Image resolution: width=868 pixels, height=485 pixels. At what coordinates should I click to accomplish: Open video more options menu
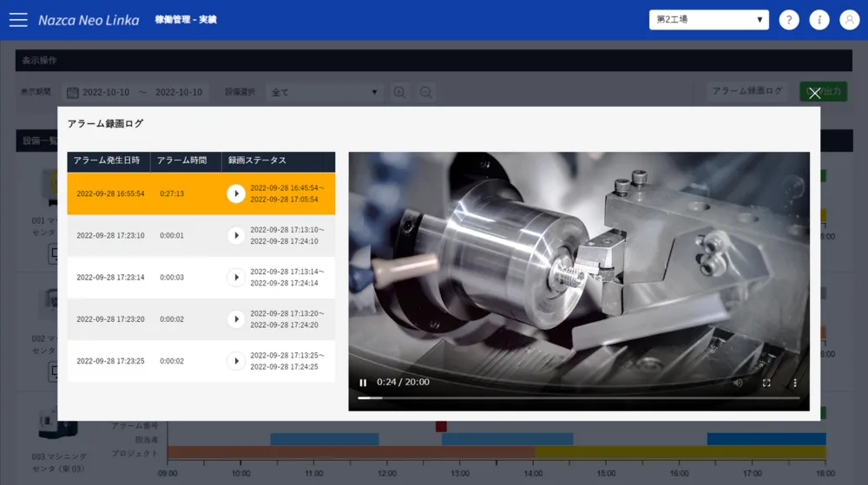[794, 383]
